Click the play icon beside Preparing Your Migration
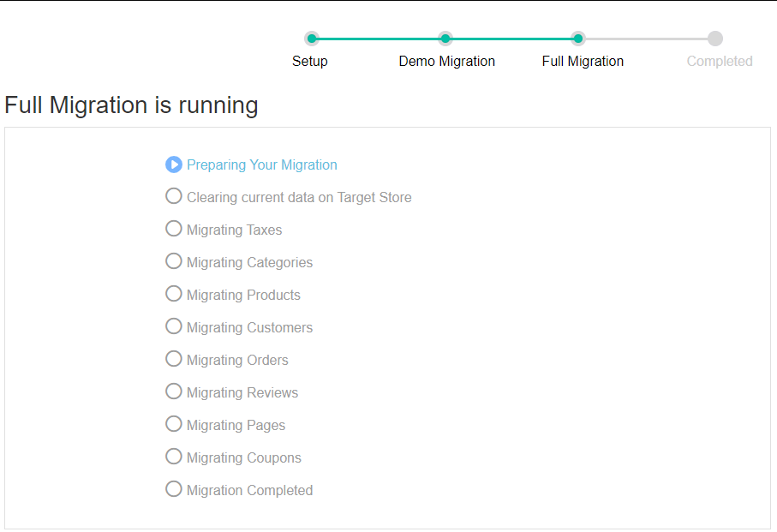This screenshot has height=532, width=777. (x=174, y=164)
